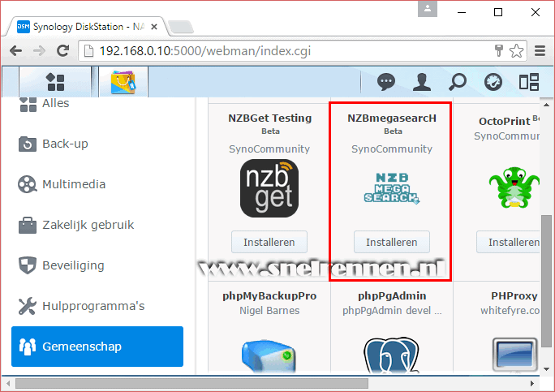Select the Beveiliging category
Viewport: 555px width, 392px height.
(x=97, y=265)
